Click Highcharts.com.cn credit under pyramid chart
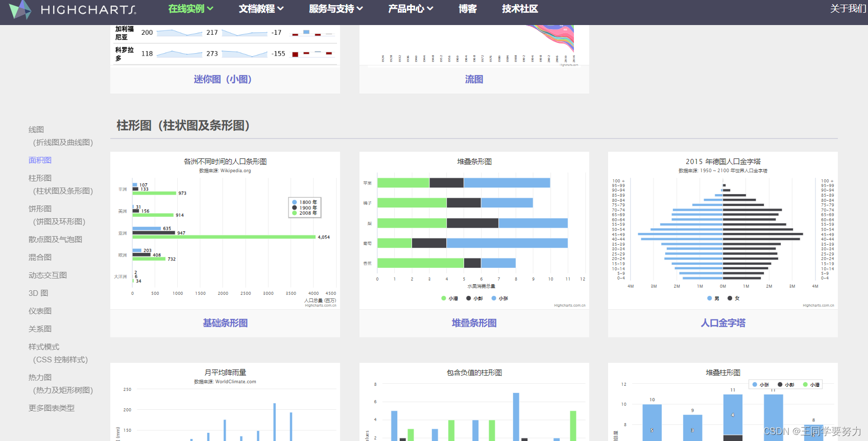The height and width of the screenshot is (441, 868). 818,306
